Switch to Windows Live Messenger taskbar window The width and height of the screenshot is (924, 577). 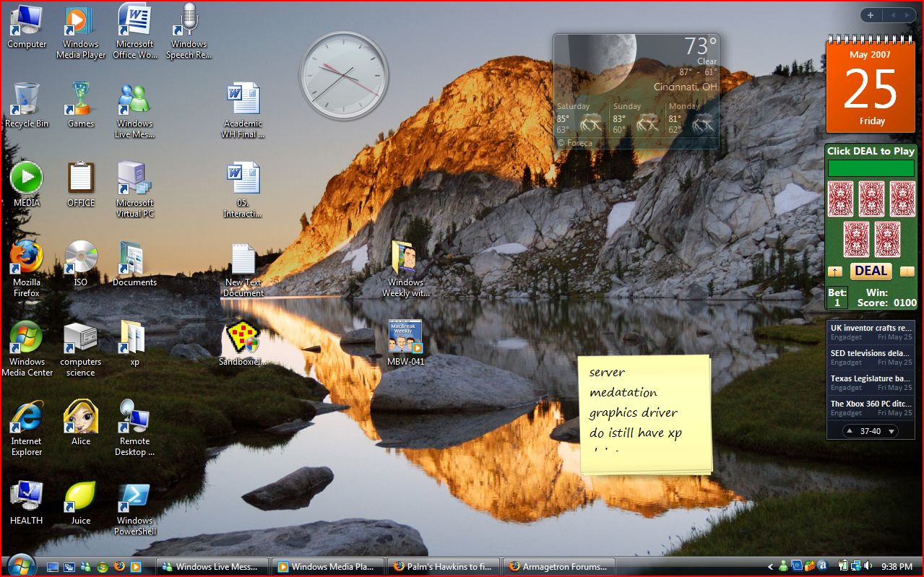(212, 567)
